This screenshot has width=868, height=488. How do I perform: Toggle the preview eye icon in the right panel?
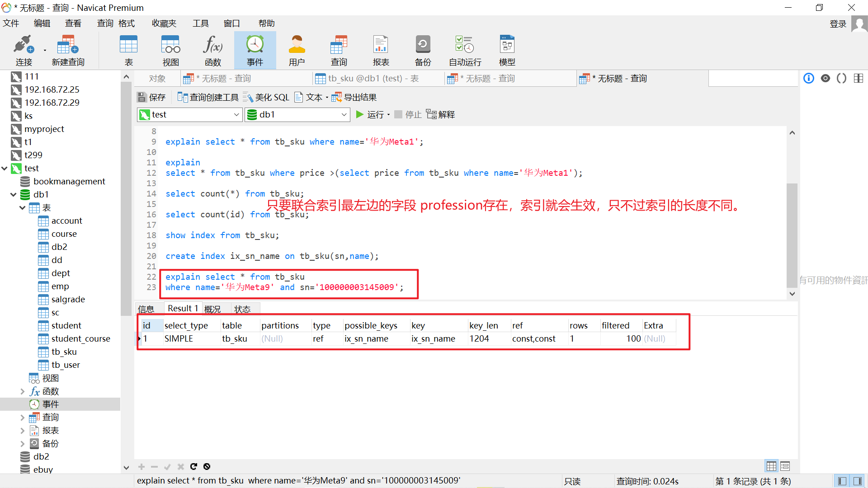click(825, 79)
